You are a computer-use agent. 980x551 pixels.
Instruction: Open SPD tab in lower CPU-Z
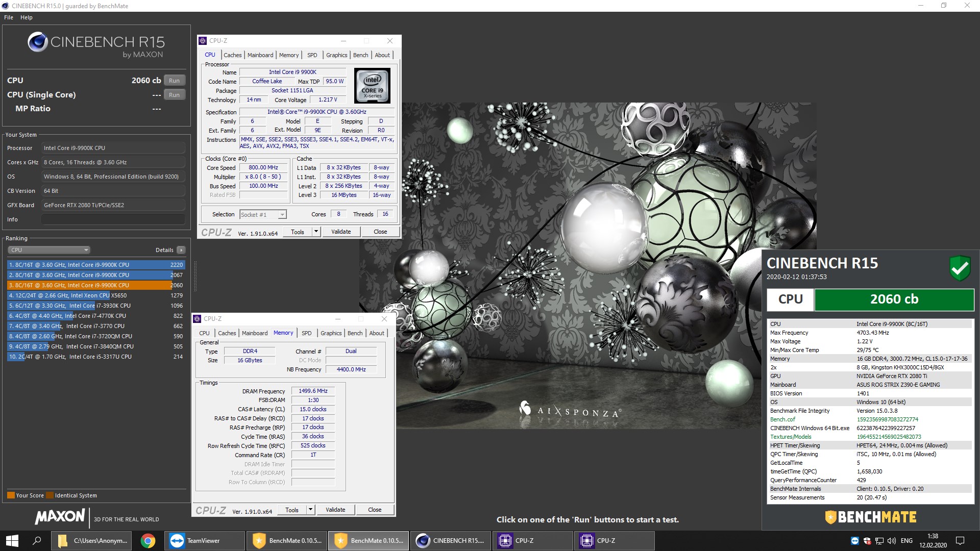(x=307, y=333)
